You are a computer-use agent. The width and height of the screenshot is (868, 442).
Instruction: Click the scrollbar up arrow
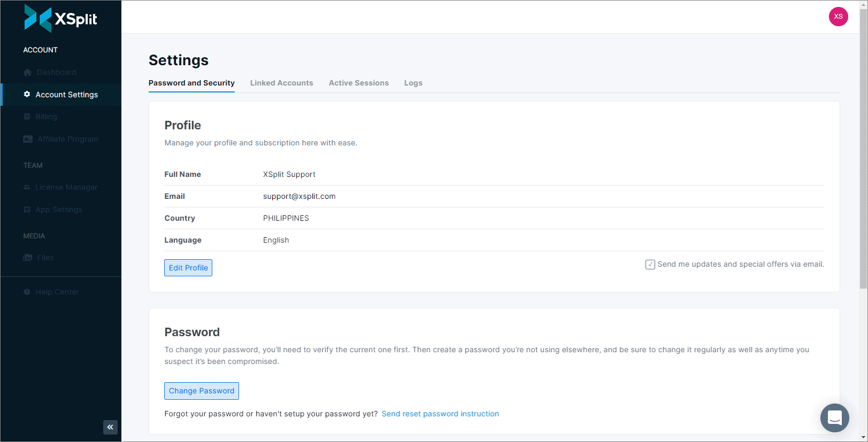[863, 4]
